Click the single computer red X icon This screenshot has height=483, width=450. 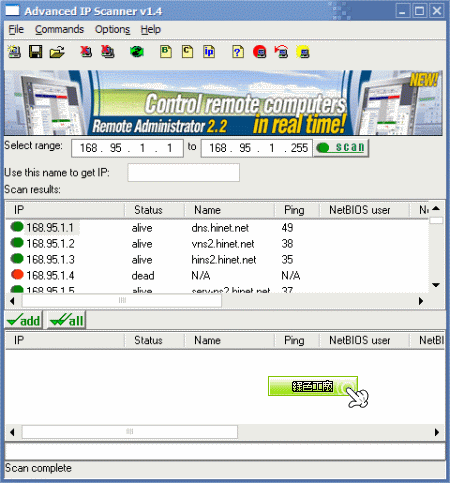[86, 52]
